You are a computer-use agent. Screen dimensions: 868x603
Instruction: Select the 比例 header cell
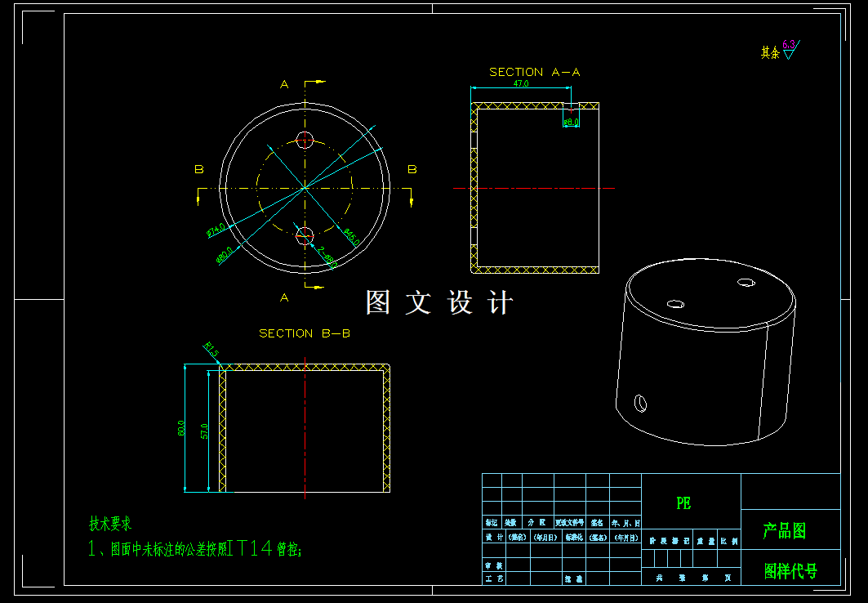pyautogui.click(x=730, y=541)
